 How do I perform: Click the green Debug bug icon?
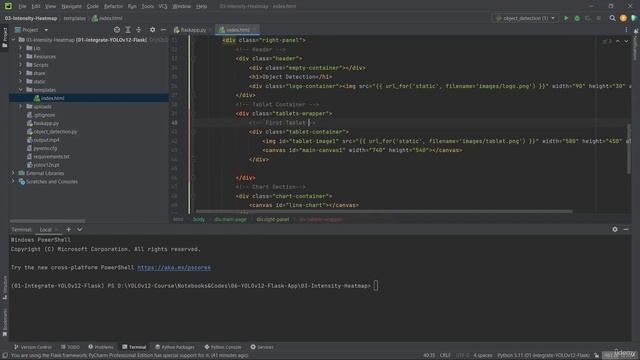[577, 18]
